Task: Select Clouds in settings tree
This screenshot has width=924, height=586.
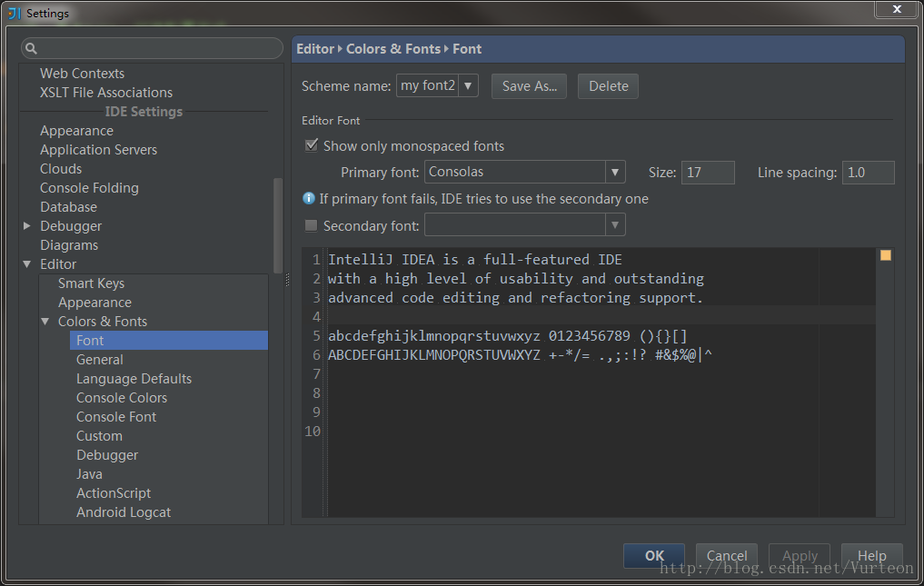Action: (61, 169)
